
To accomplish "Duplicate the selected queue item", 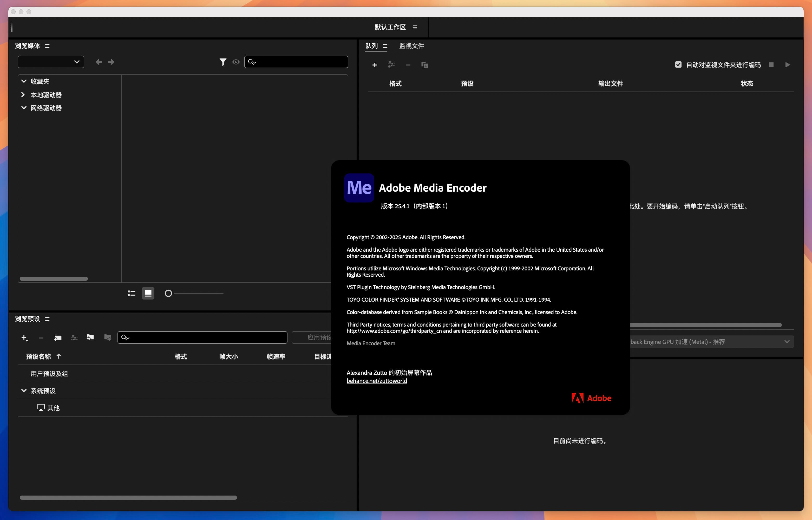I will click(x=425, y=65).
